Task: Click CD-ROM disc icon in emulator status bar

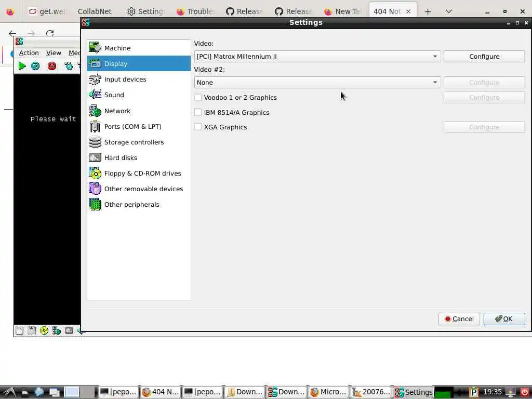Action: point(44,330)
